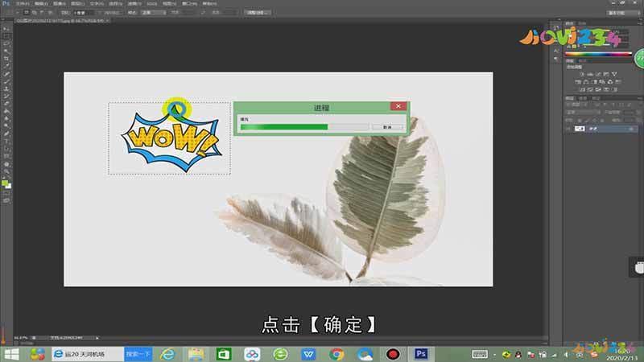Select the Blur tool

[x=6, y=118]
